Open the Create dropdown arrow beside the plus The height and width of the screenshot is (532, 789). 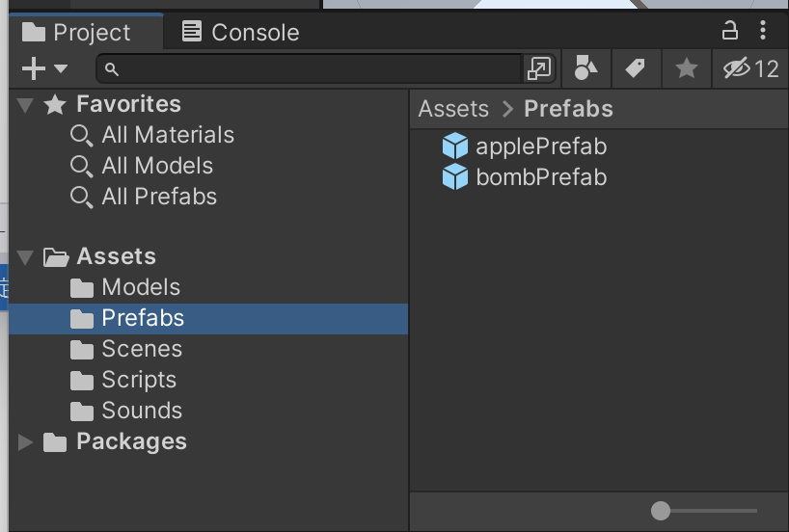[x=61, y=67]
